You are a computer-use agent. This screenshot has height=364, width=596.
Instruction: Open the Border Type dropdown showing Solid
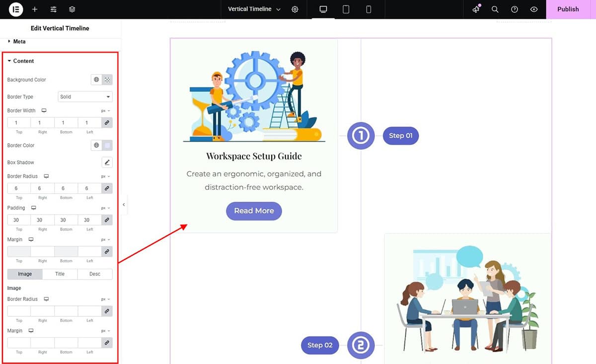point(85,97)
